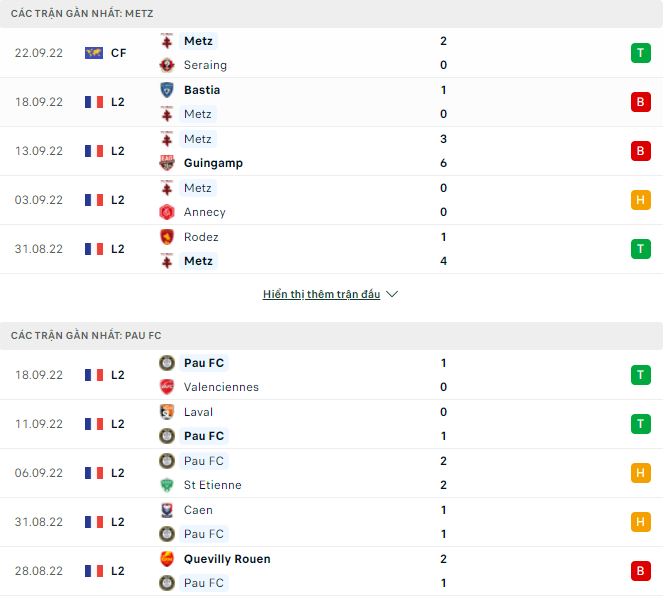Click the Quevilly Rouen team logo

[167, 559]
